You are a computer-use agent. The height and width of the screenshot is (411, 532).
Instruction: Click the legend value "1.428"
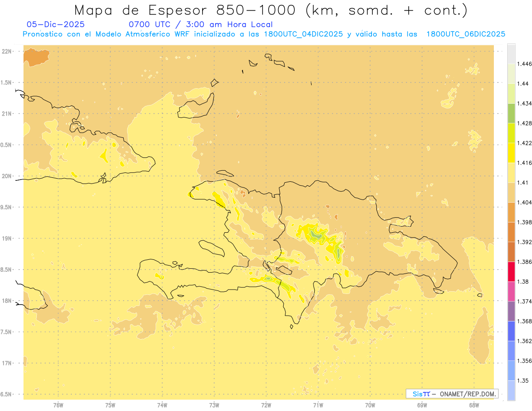tap(525, 123)
